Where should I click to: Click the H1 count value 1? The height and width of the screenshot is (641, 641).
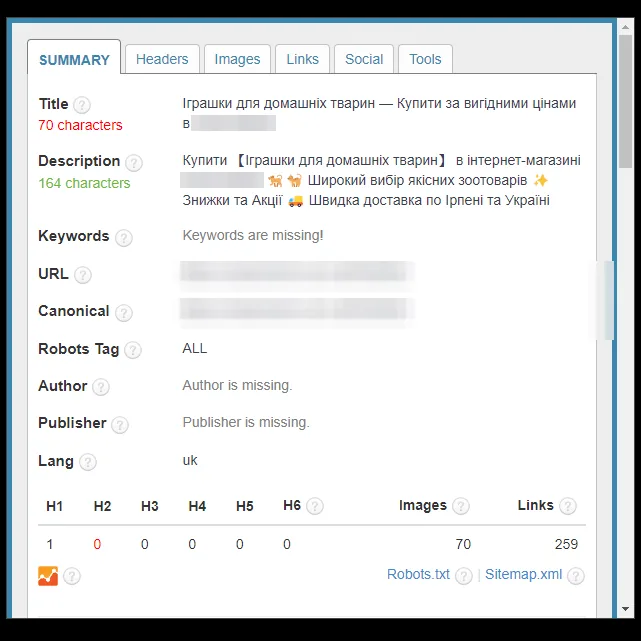click(49, 544)
